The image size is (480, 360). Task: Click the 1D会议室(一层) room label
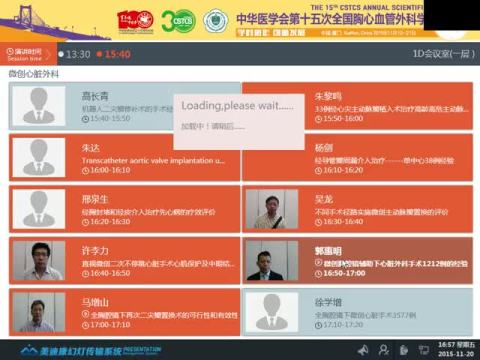444,54
